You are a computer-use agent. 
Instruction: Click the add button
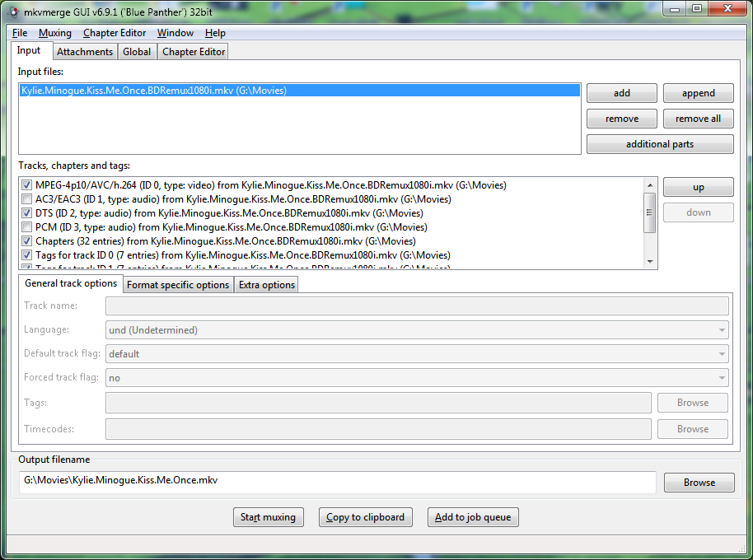621,93
